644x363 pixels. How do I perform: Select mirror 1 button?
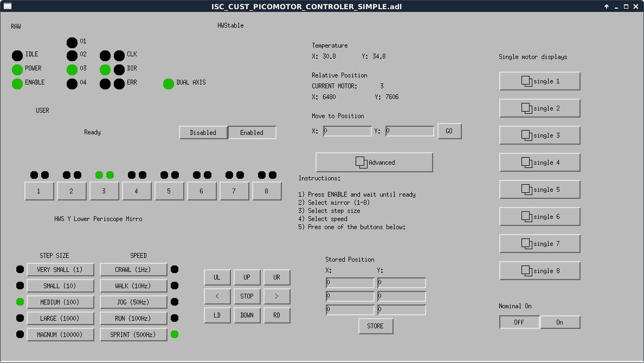(x=39, y=191)
